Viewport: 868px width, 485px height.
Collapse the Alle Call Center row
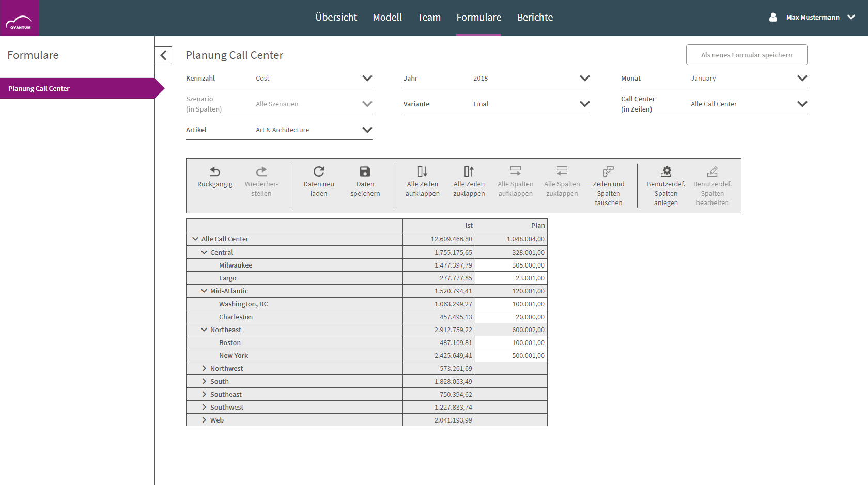pyautogui.click(x=195, y=239)
